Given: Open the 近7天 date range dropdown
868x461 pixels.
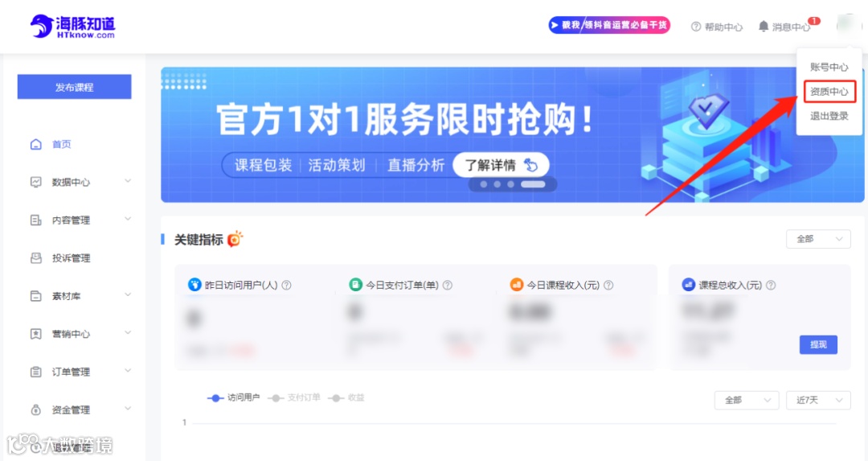Looking at the screenshot, I should pyautogui.click(x=818, y=400).
